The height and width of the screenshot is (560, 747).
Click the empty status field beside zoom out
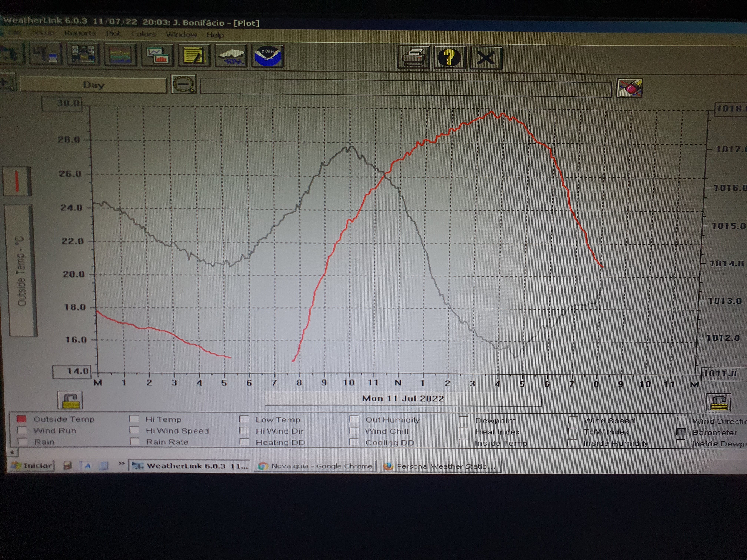(x=406, y=88)
